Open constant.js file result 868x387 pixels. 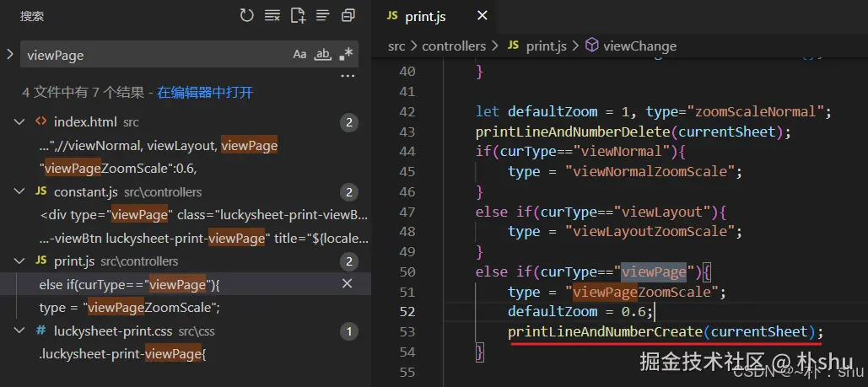(x=86, y=192)
